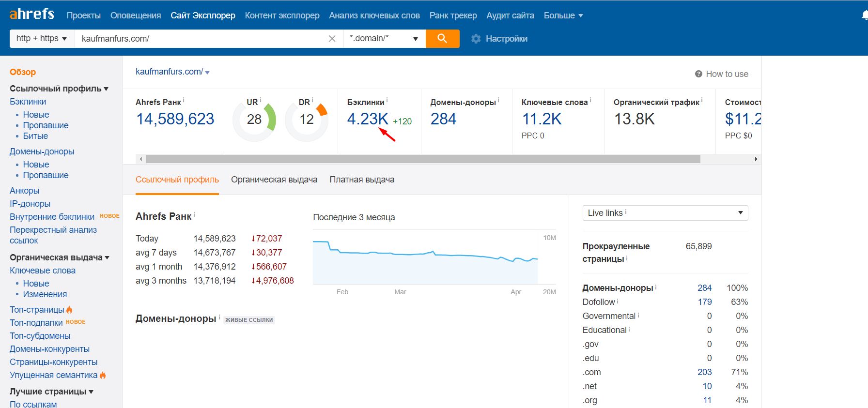
Task: Open Проекты in the top menu
Action: coord(84,15)
